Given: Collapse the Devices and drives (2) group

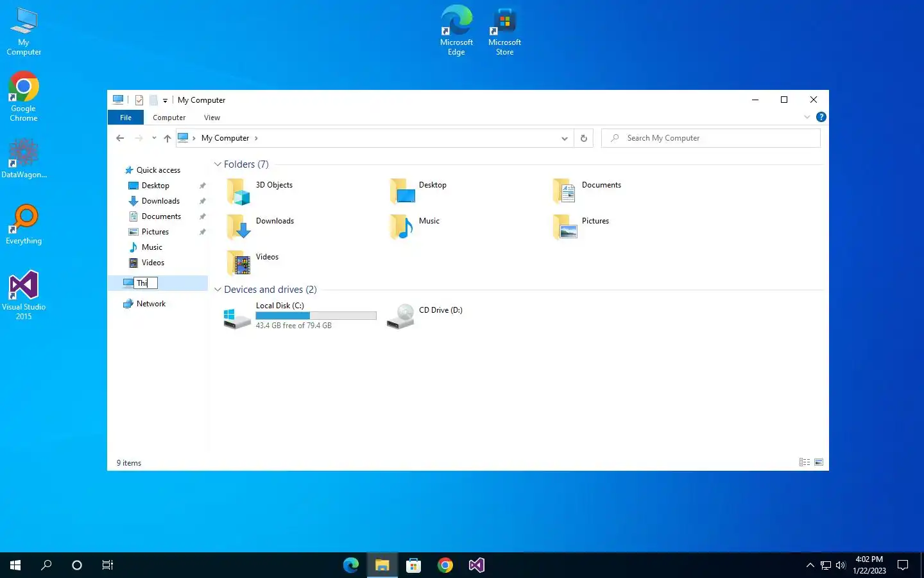Looking at the screenshot, I should click(x=218, y=290).
